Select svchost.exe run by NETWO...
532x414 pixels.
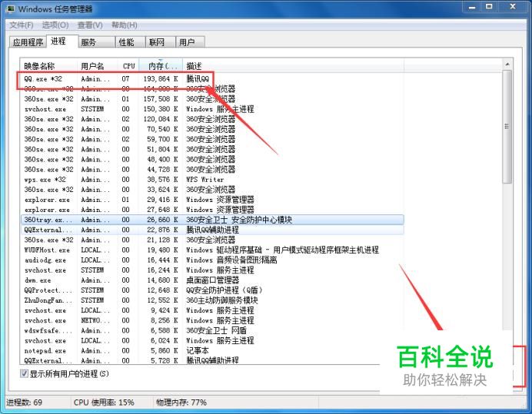pos(212,320)
